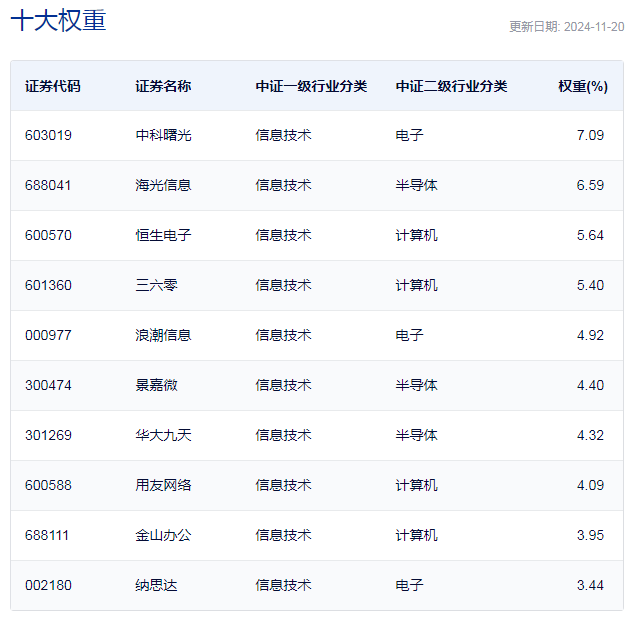This screenshot has height=622, width=636.
Task: Select stock code 600588
Action: point(48,485)
